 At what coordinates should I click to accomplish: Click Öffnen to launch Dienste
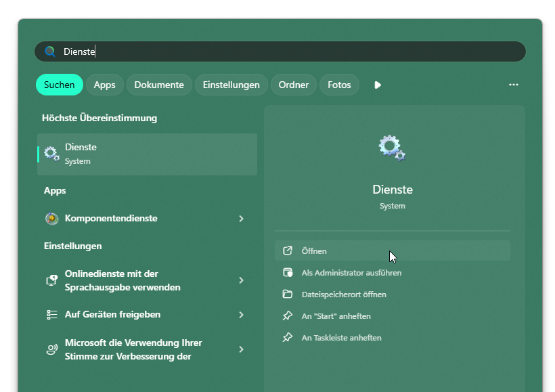tap(393, 251)
